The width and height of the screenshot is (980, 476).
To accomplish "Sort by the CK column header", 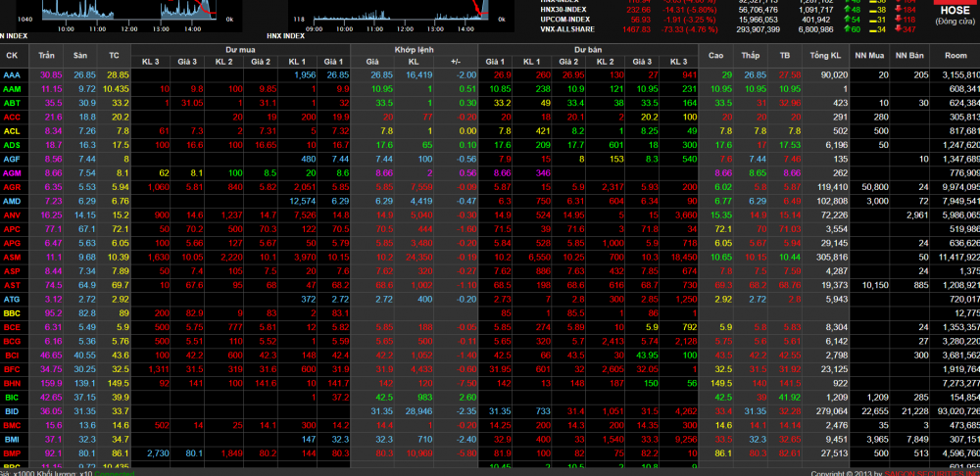I will coord(12,56).
